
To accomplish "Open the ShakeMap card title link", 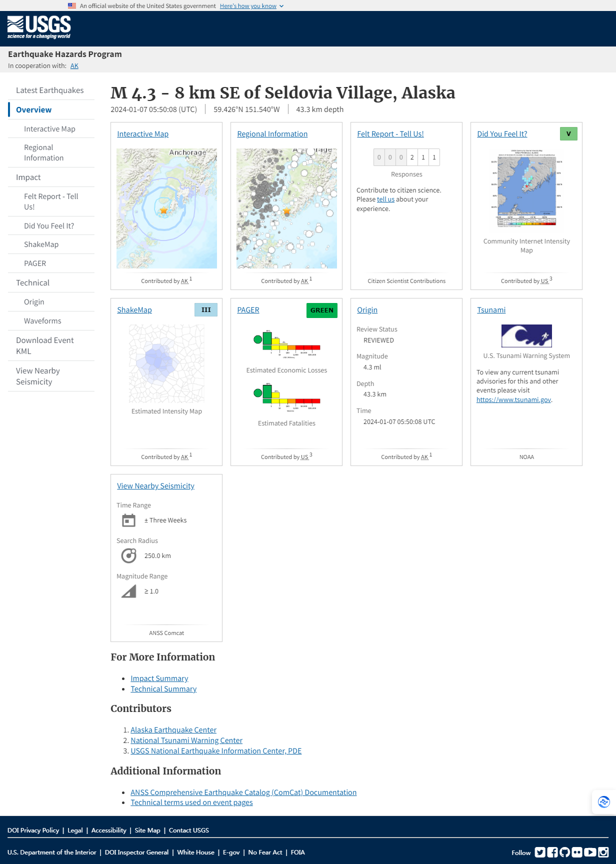I will pyautogui.click(x=134, y=310).
